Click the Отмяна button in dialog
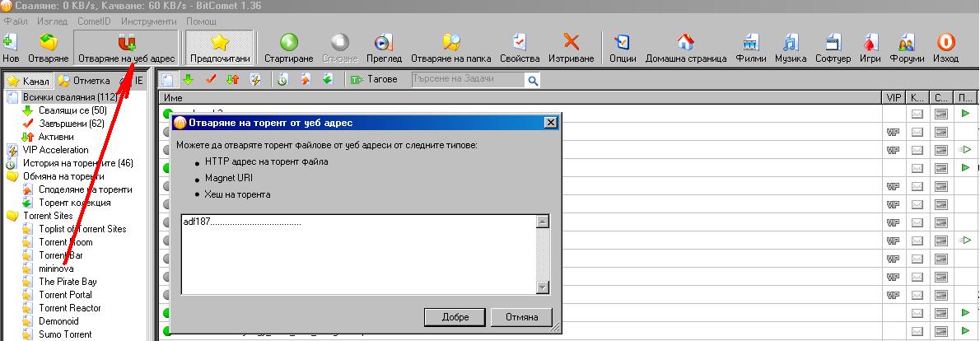 coord(522,316)
